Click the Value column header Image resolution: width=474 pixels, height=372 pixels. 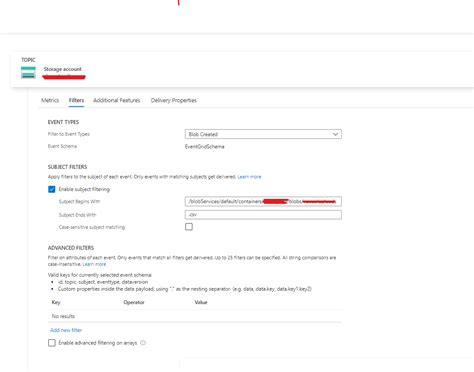point(201,302)
